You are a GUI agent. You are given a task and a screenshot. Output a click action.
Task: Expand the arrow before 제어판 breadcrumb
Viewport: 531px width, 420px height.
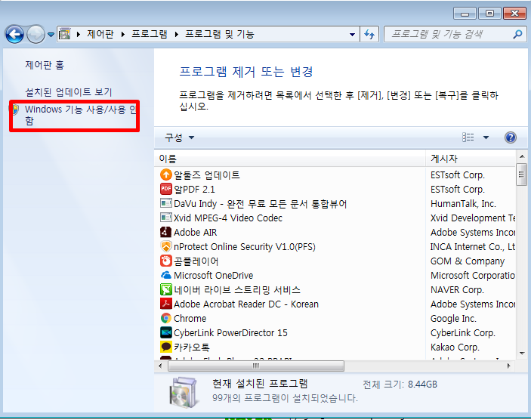[x=79, y=34]
